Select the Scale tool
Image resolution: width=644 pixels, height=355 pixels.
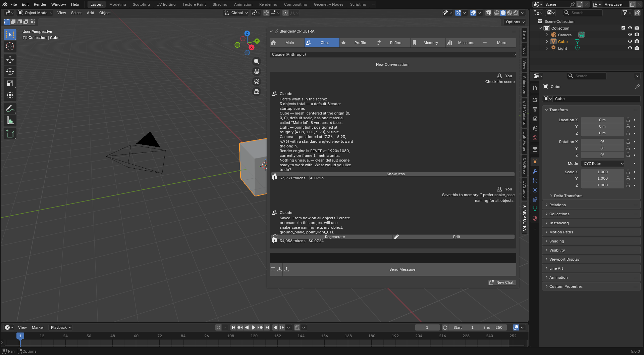point(10,83)
